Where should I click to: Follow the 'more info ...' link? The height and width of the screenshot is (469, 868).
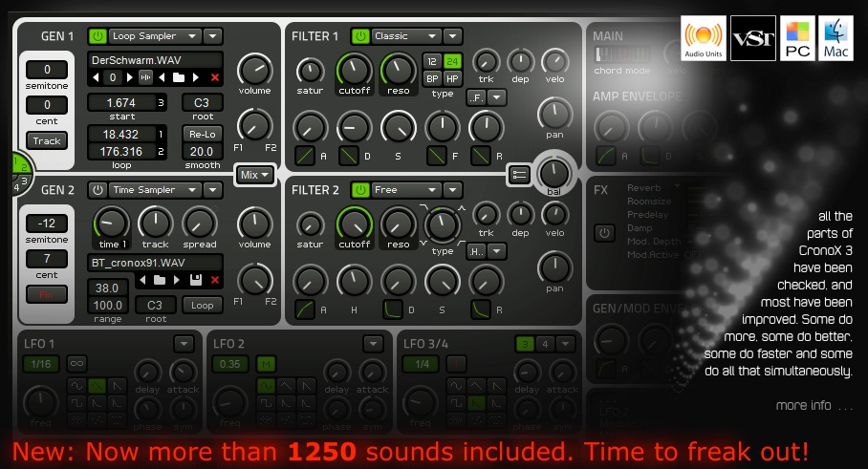click(x=814, y=405)
